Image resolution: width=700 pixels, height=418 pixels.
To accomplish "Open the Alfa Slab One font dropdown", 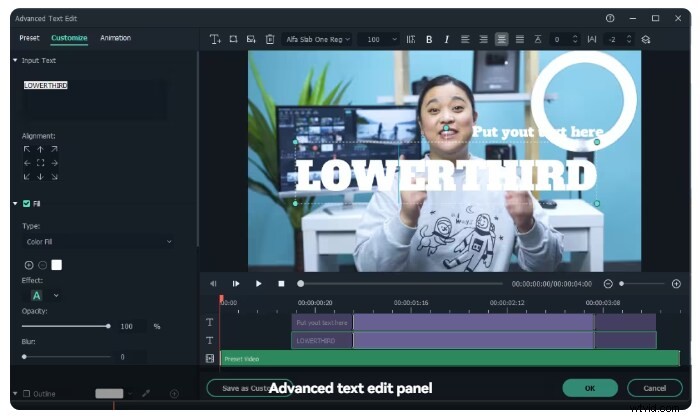I will pos(317,39).
